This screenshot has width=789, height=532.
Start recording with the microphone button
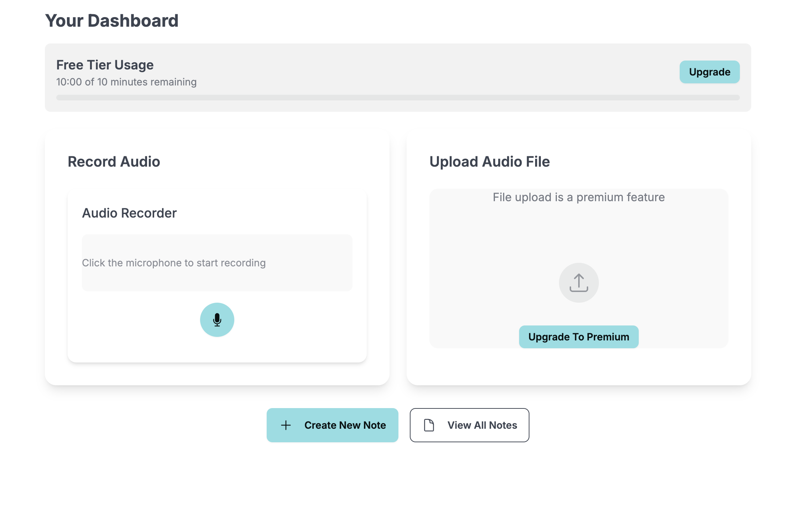tap(217, 319)
